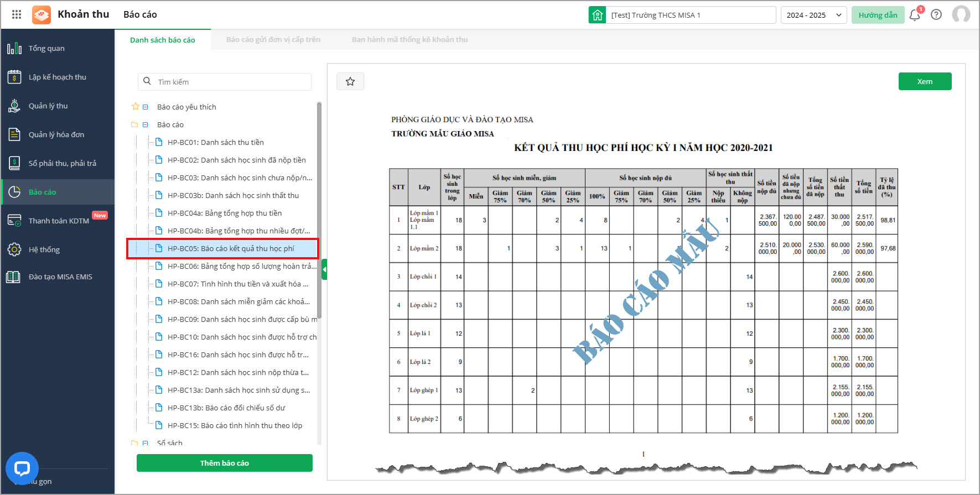Click the green school house icon
980x495 pixels.
point(598,15)
